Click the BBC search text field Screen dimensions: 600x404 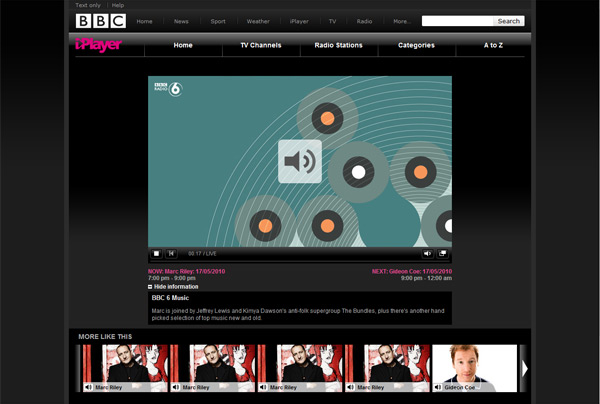(457, 21)
